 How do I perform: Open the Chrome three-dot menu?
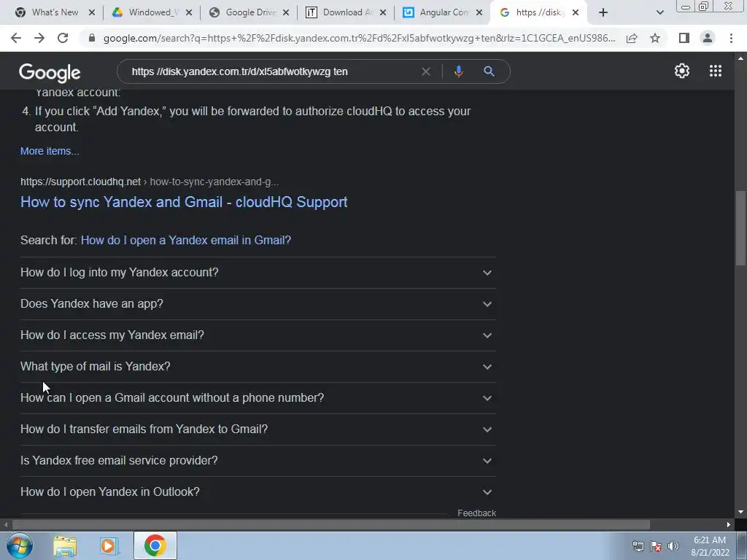click(731, 38)
